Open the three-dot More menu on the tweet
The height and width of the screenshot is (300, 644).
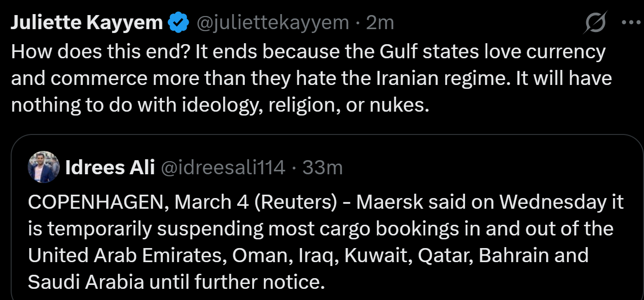coord(630,23)
